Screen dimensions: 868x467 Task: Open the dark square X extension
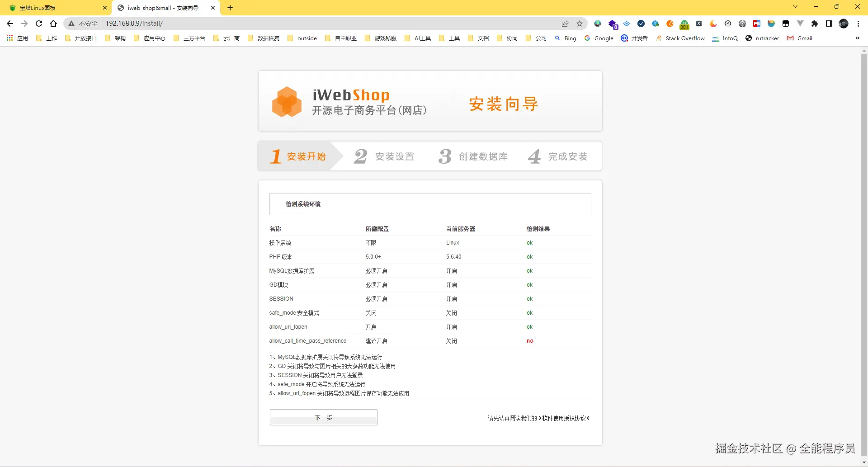point(699,24)
